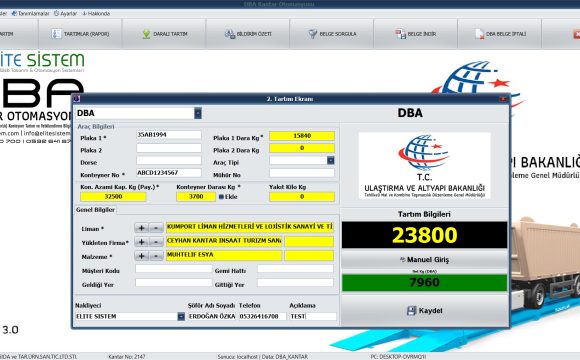Open DBA Belge İptal toolbar button
This screenshot has height=360, width=580.
(500, 34)
